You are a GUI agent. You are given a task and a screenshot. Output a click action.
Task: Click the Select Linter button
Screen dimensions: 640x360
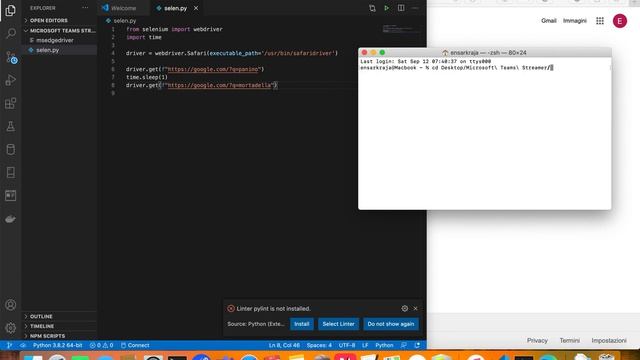(338, 324)
